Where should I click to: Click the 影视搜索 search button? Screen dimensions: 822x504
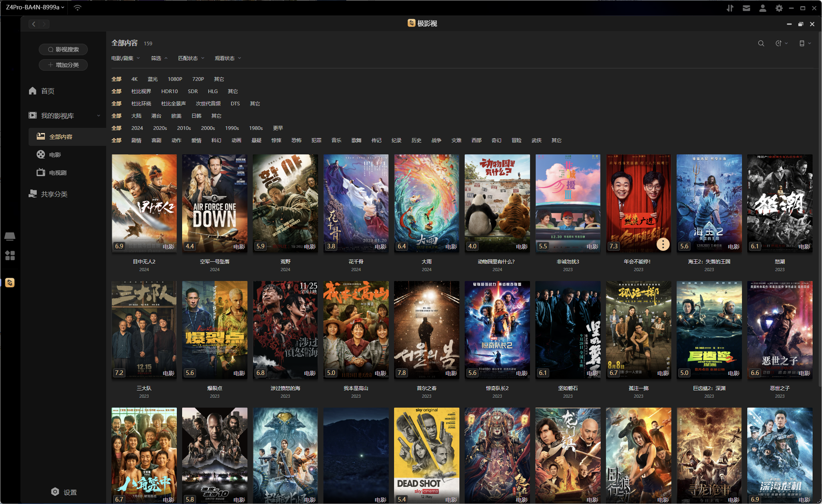(63, 49)
